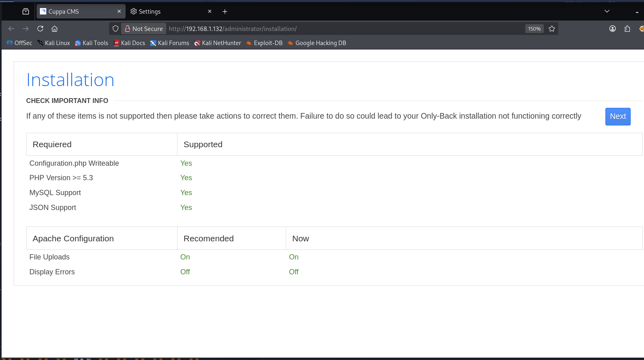Click recommended Off value for Display Errors
The image size is (644, 360).
click(x=185, y=272)
